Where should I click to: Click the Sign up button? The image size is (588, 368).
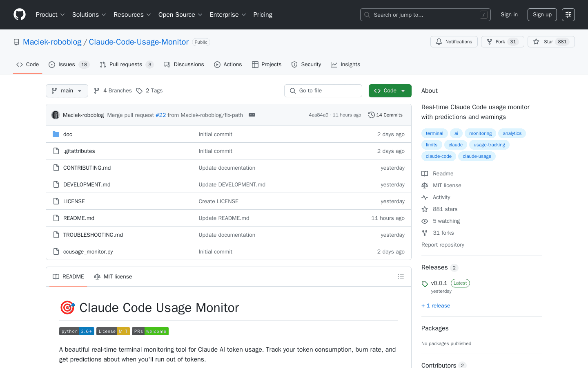(542, 14)
